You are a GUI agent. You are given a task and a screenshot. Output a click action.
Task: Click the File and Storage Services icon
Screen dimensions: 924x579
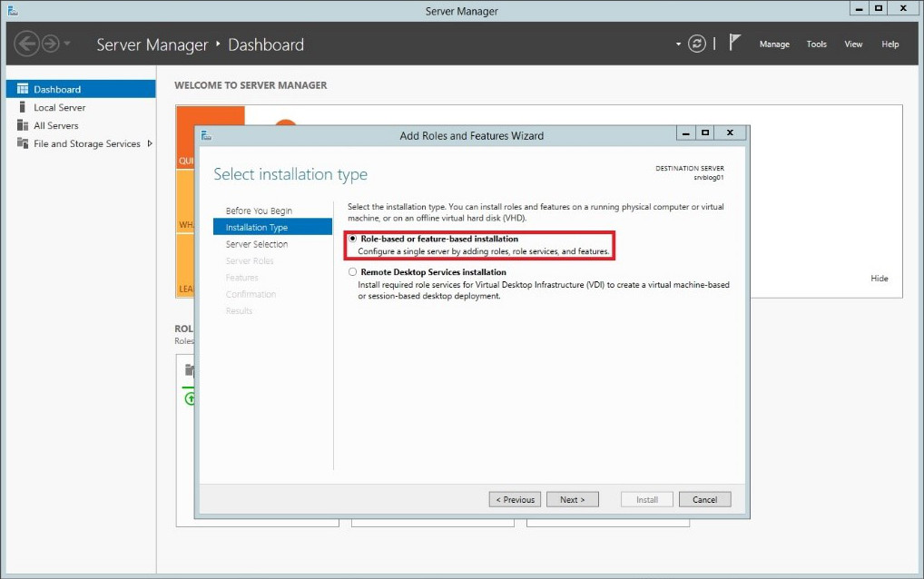pos(23,143)
